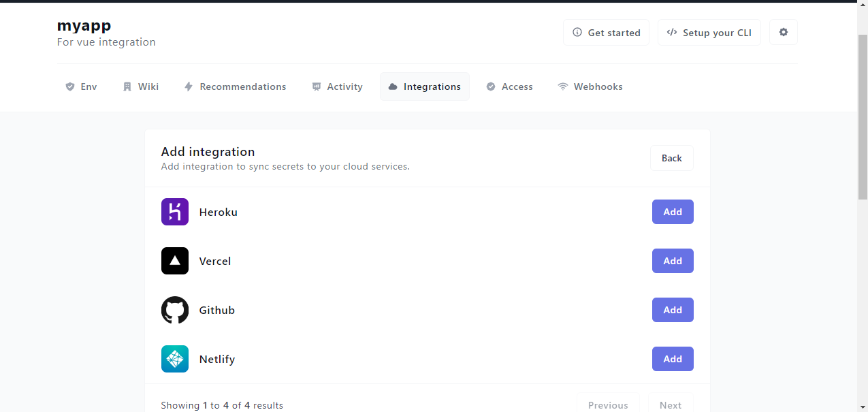The image size is (868, 412).
Task: Select the Activity tab
Action: 337,86
